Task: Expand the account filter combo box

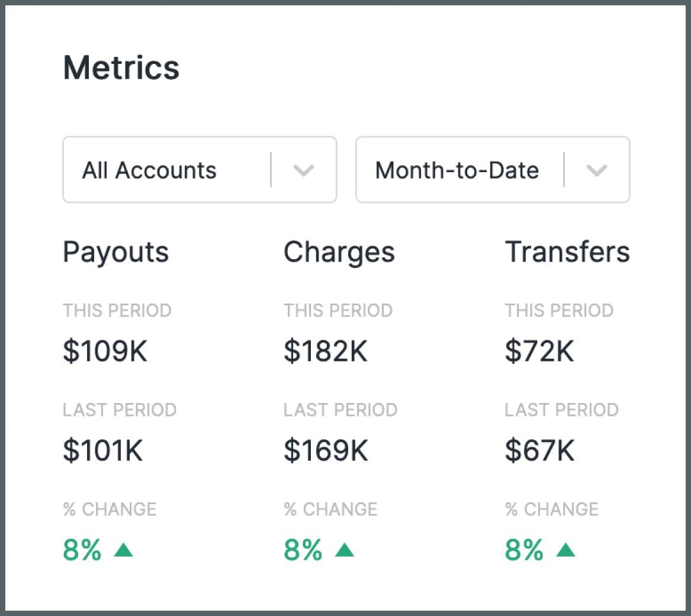Action: pos(199,170)
